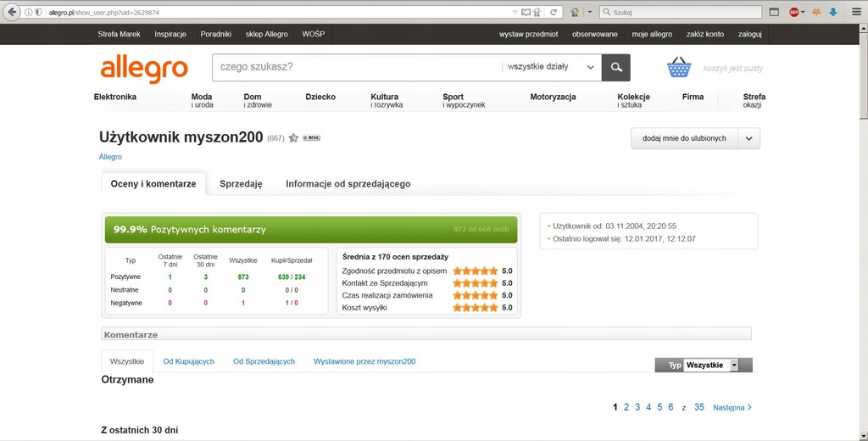Screen dimensions: 868x441
Task: Open the 'Kultura i rozrywka' category
Action: [387, 100]
